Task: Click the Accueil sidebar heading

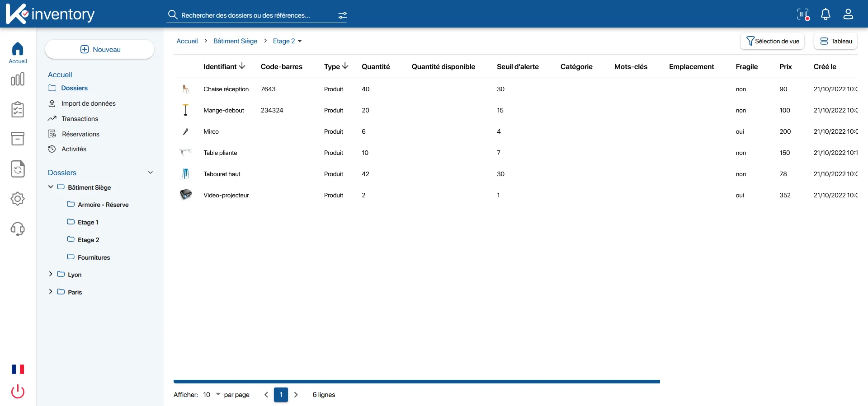Action: [60, 75]
